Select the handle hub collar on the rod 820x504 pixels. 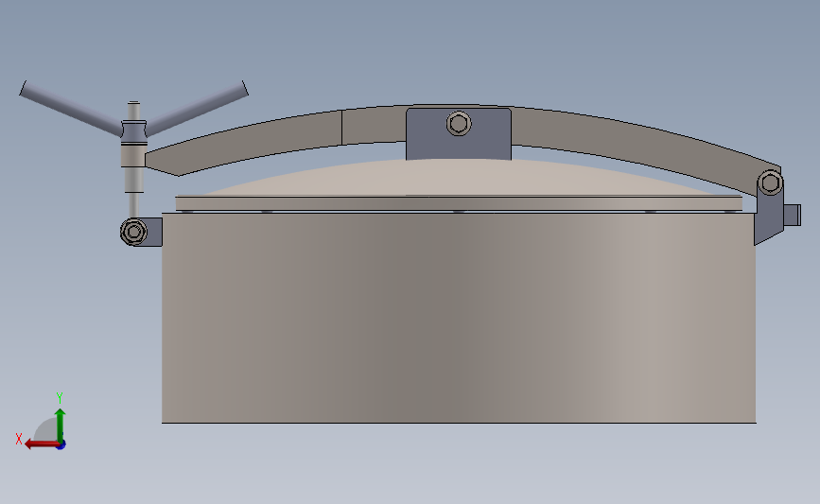pyautogui.click(x=134, y=132)
